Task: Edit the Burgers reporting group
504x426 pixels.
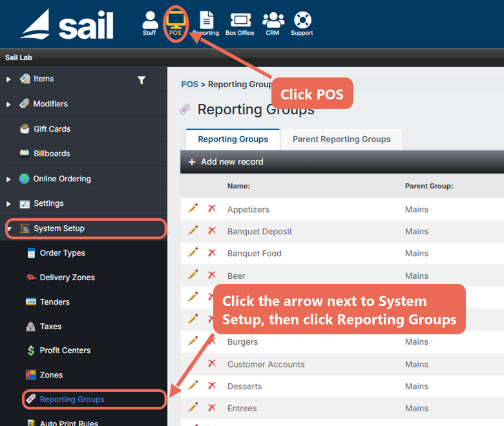Action: pyautogui.click(x=193, y=341)
